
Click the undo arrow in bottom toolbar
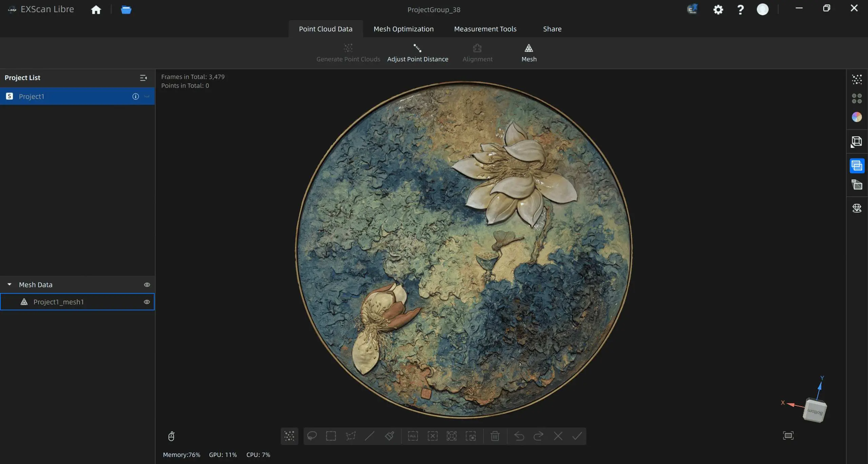519,436
